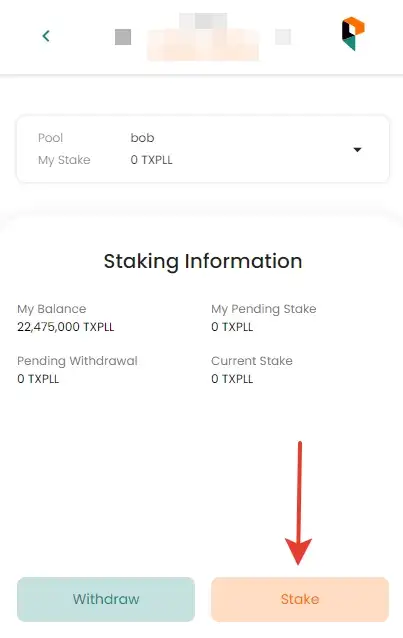Image resolution: width=403 pixels, height=638 pixels.
Task: Click the Staking Information heading
Action: click(203, 261)
